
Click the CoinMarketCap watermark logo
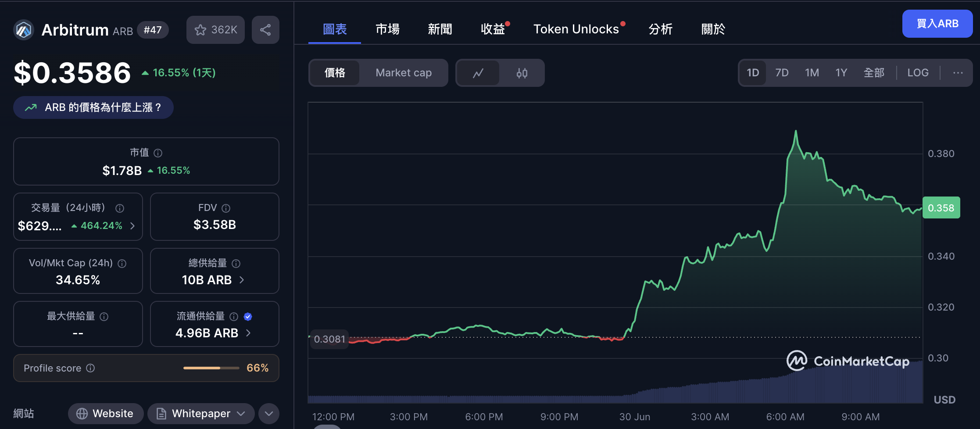click(798, 361)
